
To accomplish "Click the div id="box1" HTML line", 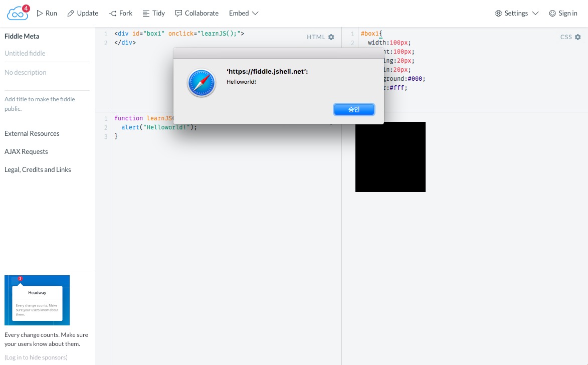I will pyautogui.click(x=179, y=34).
